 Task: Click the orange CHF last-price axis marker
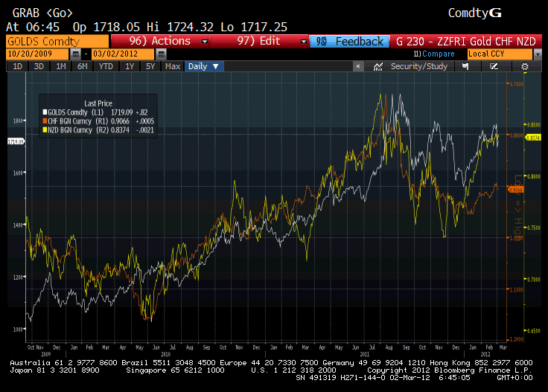coord(515,190)
